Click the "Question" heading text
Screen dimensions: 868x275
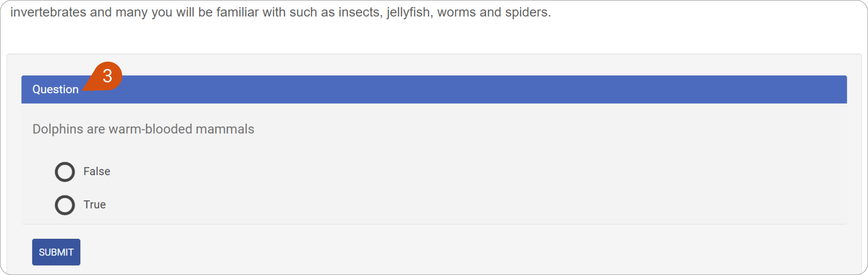click(55, 89)
